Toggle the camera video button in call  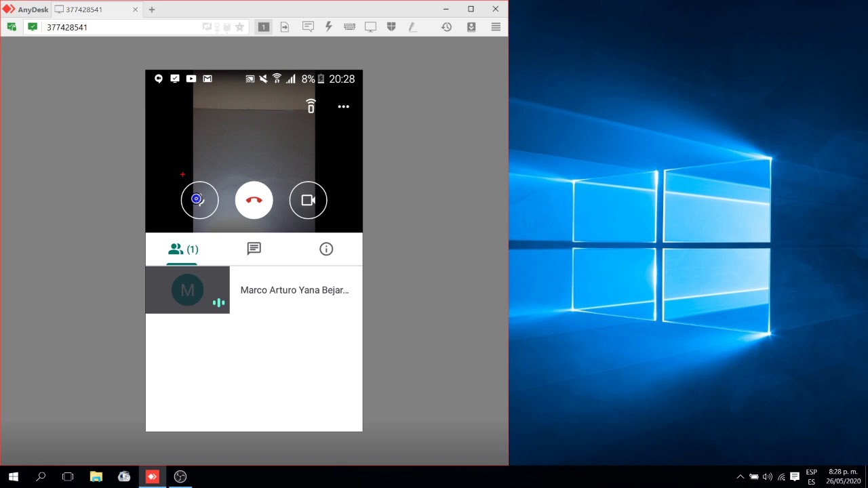pos(308,200)
